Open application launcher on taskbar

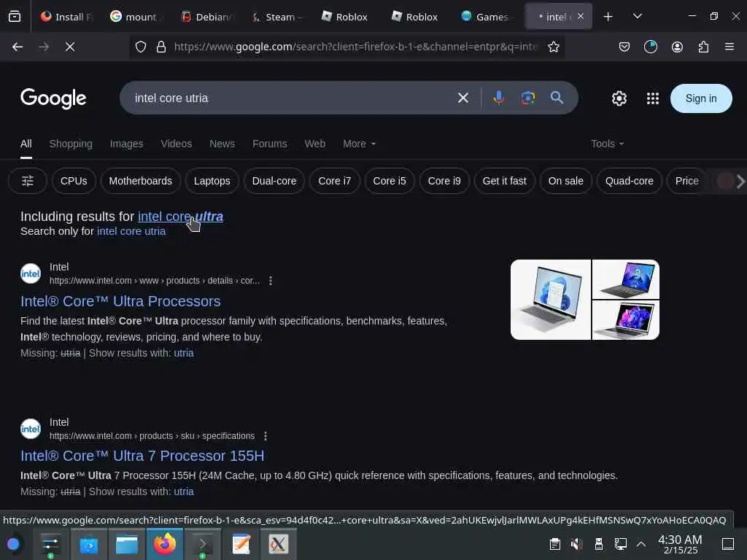pos(13,544)
